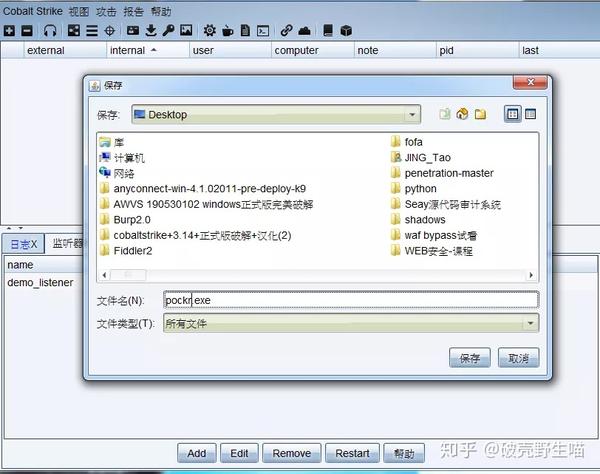The height and width of the screenshot is (474, 600).
Task: Select the anyconnect-win-4.1.02011 folder
Action: click(203, 189)
